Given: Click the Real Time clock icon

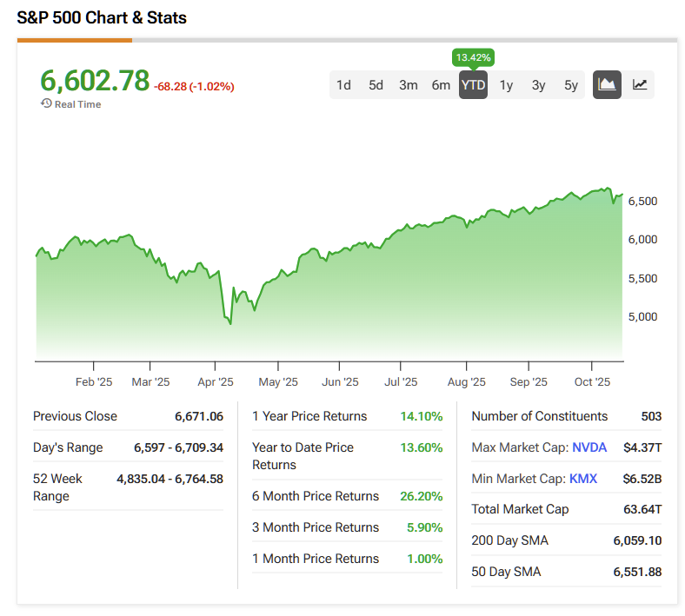Looking at the screenshot, I should click(x=46, y=104).
